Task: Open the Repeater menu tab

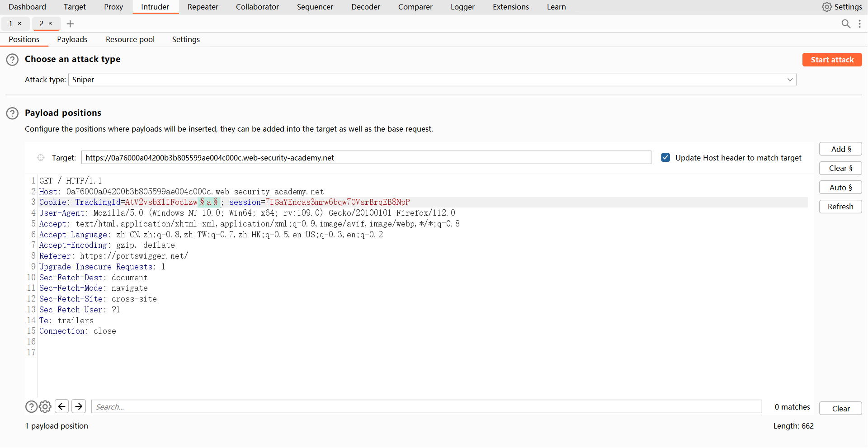Action: [203, 7]
